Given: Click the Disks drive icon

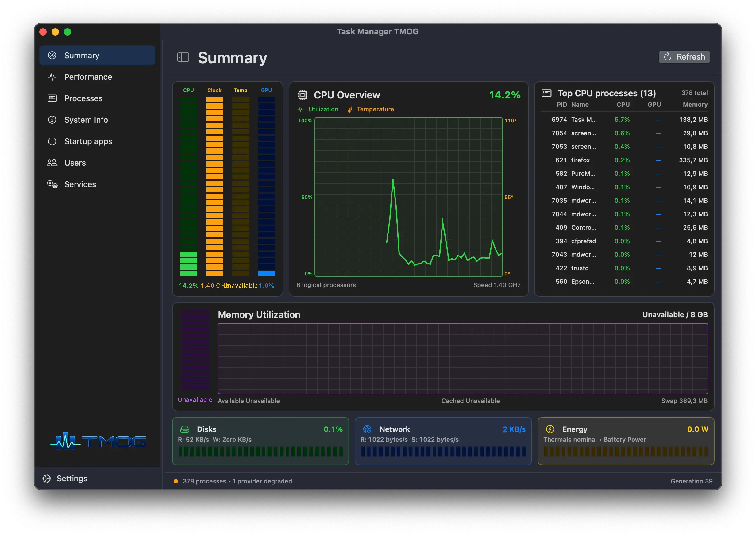Looking at the screenshot, I should (185, 429).
